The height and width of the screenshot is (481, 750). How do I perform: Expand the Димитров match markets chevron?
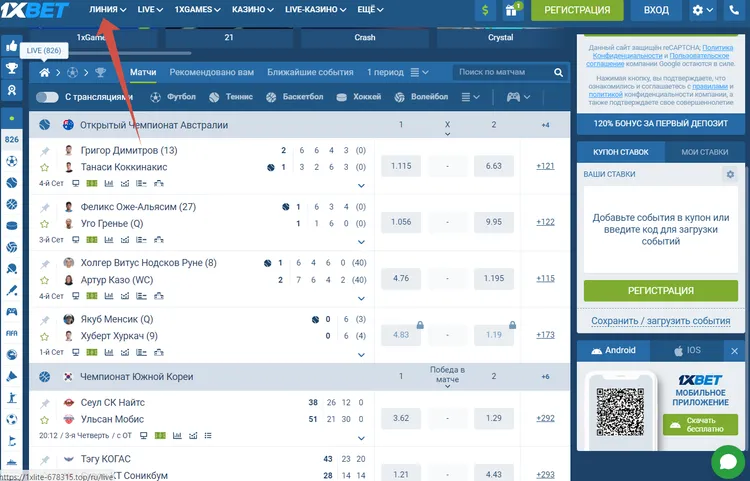pyautogui.click(x=361, y=186)
